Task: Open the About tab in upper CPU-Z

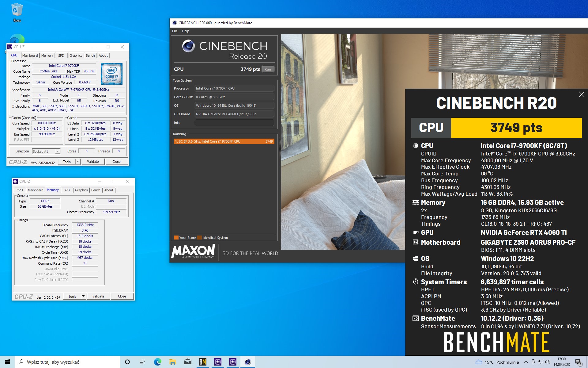Action: click(103, 56)
